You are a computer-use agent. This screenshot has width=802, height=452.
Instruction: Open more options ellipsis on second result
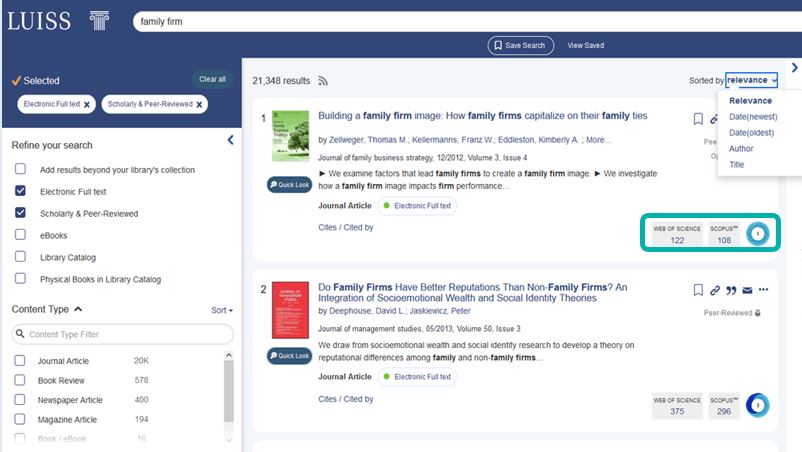[765, 290]
